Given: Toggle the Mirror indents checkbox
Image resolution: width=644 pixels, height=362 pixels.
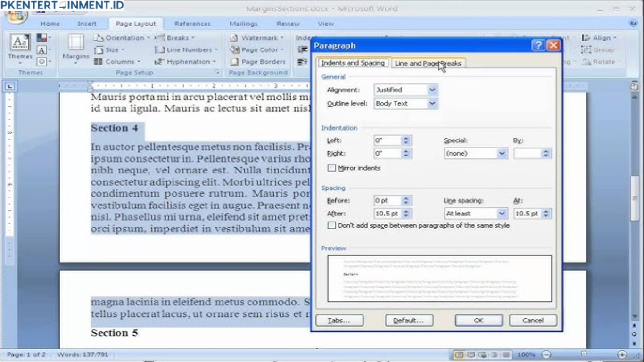Looking at the screenshot, I should (331, 168).
